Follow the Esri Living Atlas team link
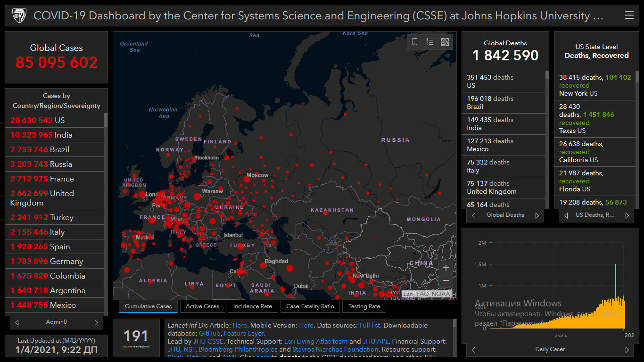This screenshot has height=362, width=644. tap(315, 341)
